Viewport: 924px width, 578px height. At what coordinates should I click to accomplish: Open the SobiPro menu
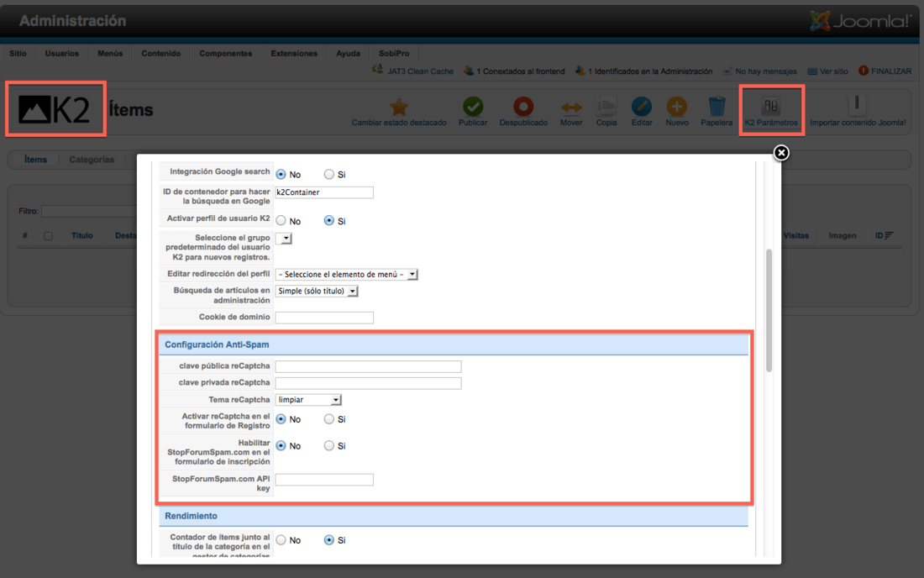394,53
